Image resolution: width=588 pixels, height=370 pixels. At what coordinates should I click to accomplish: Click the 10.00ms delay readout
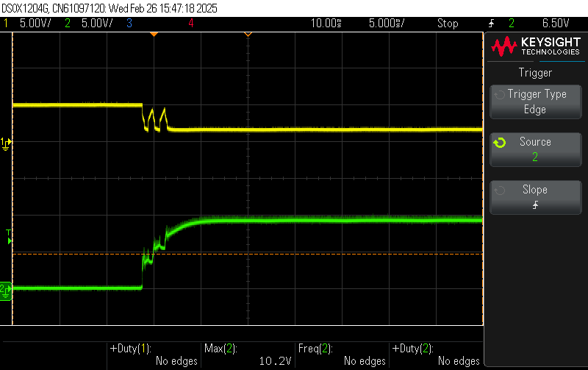[x=326, y=24]
